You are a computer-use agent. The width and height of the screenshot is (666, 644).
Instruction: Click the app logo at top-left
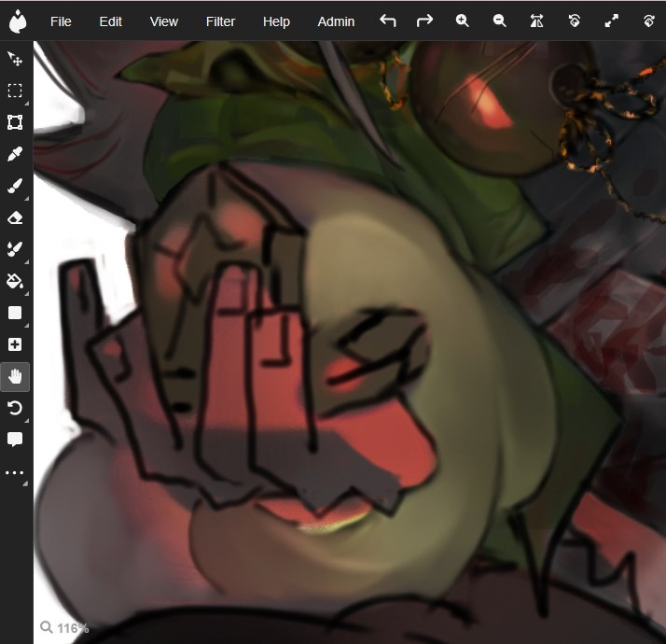(17, 21)
